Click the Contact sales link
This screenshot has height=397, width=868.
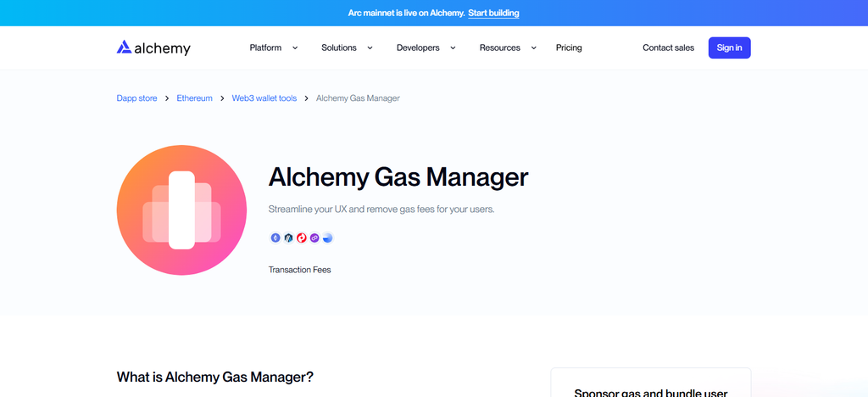(x=668, y=48)
